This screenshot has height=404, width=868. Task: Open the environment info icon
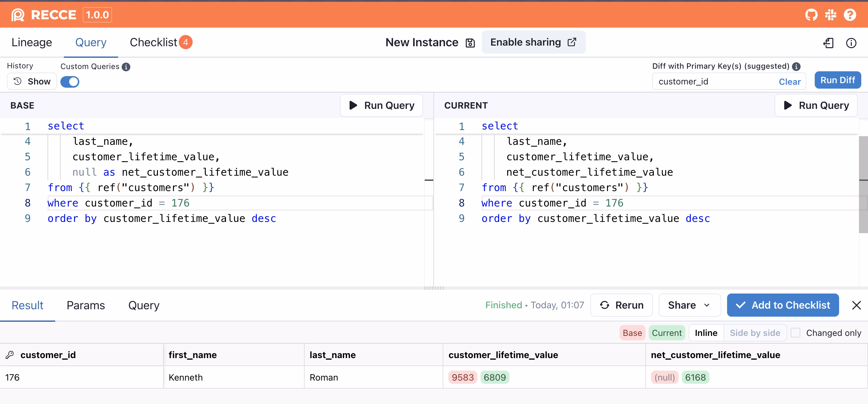point(851,43)
